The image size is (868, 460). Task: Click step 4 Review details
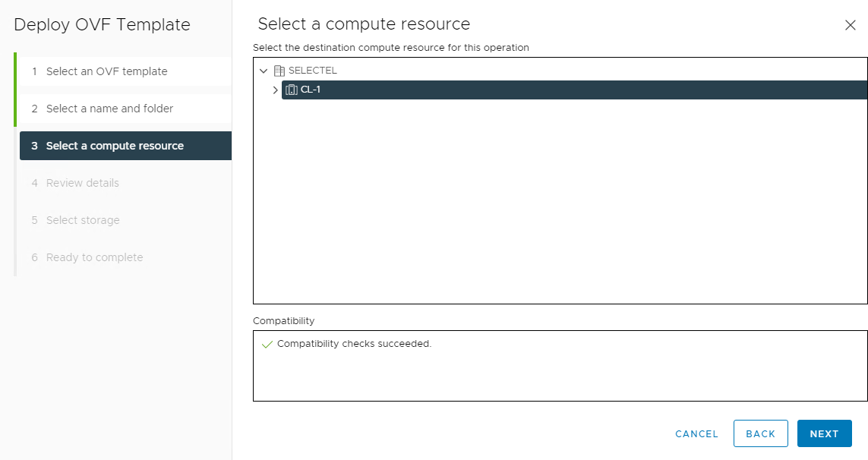[x=82, y=183]
